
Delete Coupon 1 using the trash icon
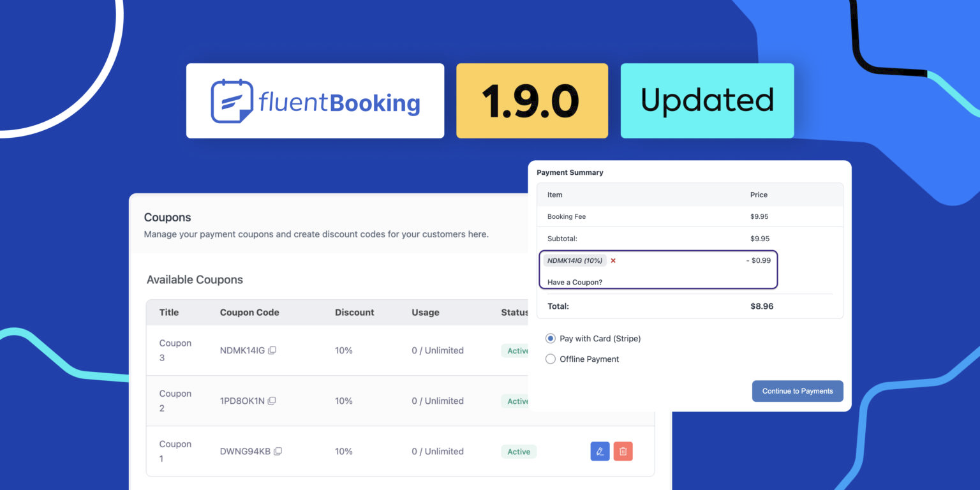point(623,451)
